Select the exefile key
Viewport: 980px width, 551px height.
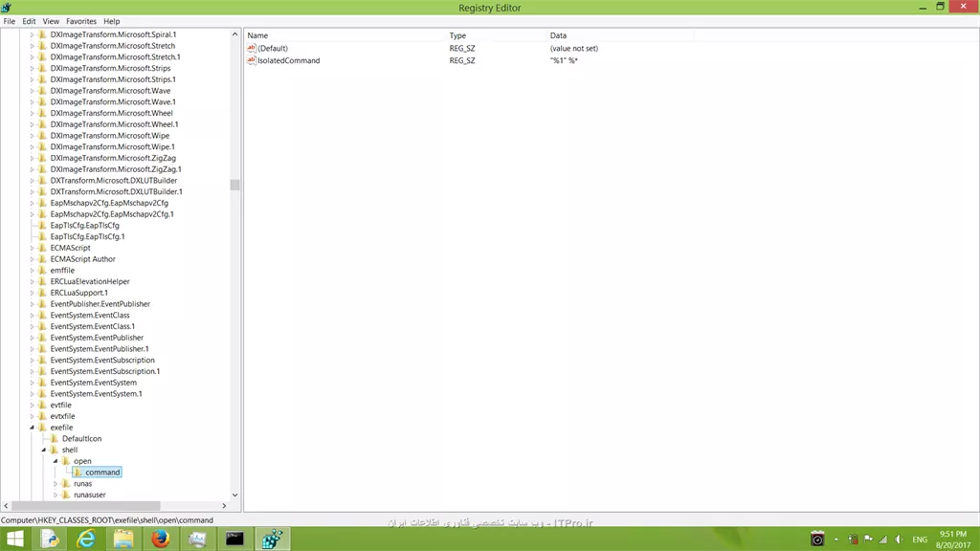(61, 428)
